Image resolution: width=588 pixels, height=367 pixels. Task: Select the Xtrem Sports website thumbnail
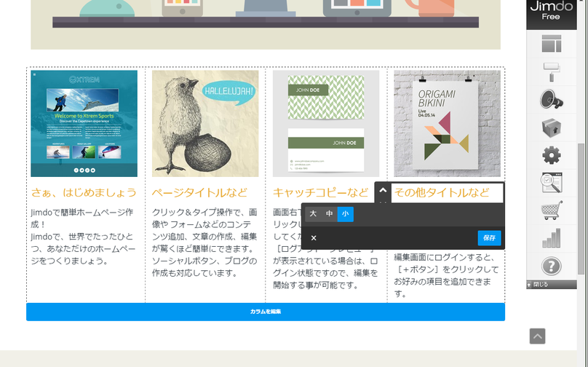(x=84, y=124)
